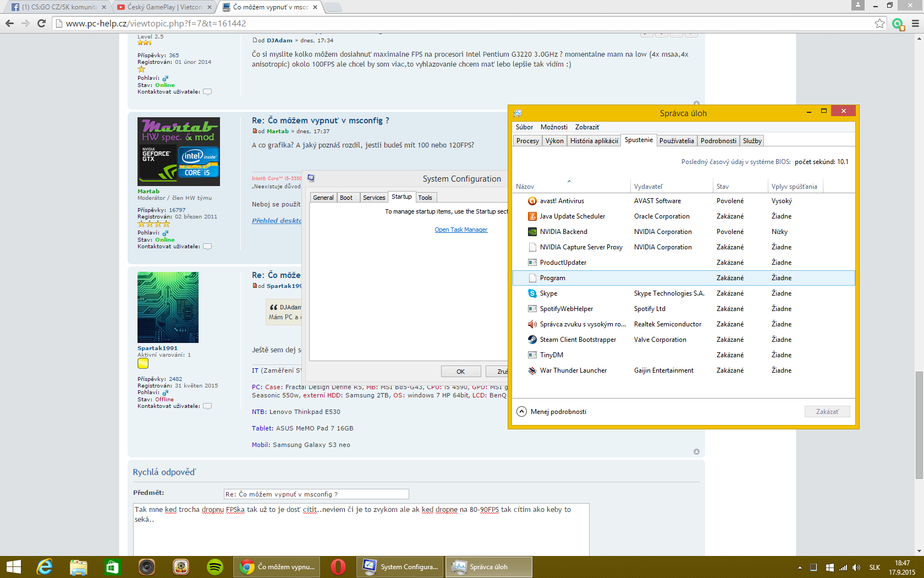Open Martab's user profile link
924x578 pixels.
[148, 192]
